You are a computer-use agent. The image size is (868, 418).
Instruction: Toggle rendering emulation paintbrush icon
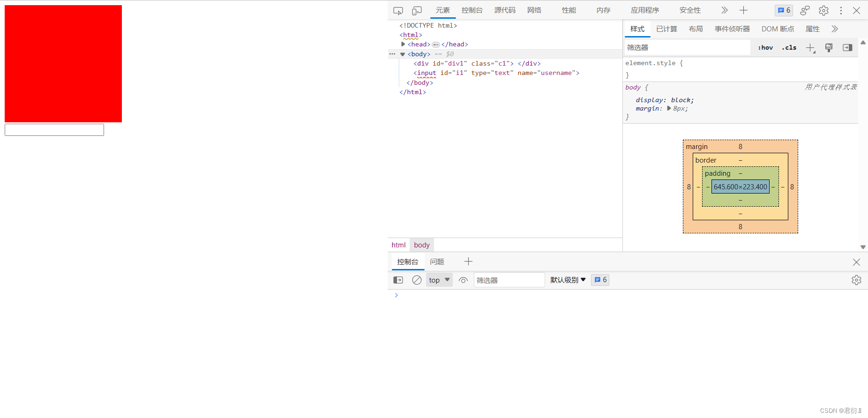(829, 48)
